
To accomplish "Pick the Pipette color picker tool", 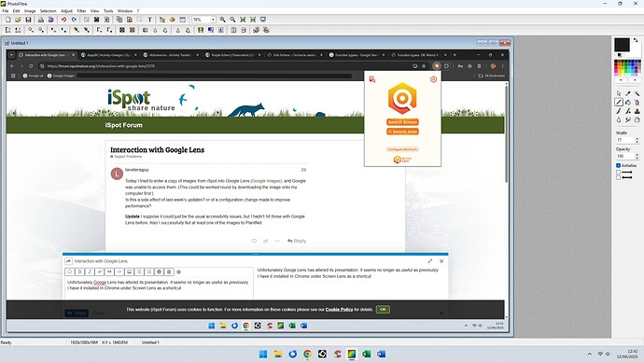I will tap(628, 93).
